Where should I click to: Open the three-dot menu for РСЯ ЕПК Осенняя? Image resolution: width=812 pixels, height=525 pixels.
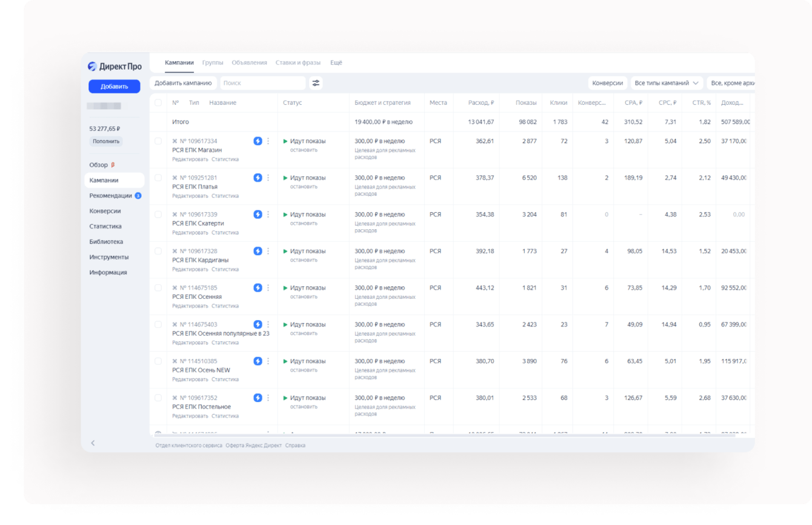click(x=268, y=288)
